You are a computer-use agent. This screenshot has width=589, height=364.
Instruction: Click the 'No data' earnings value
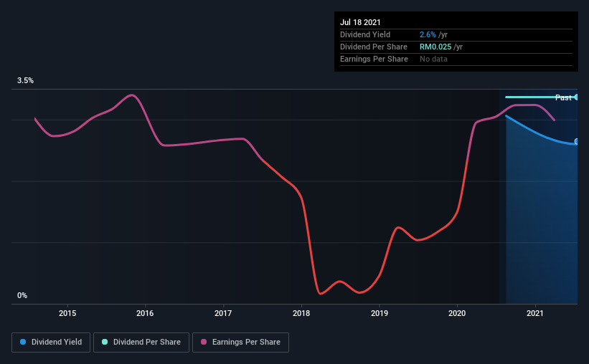[433, 59]
